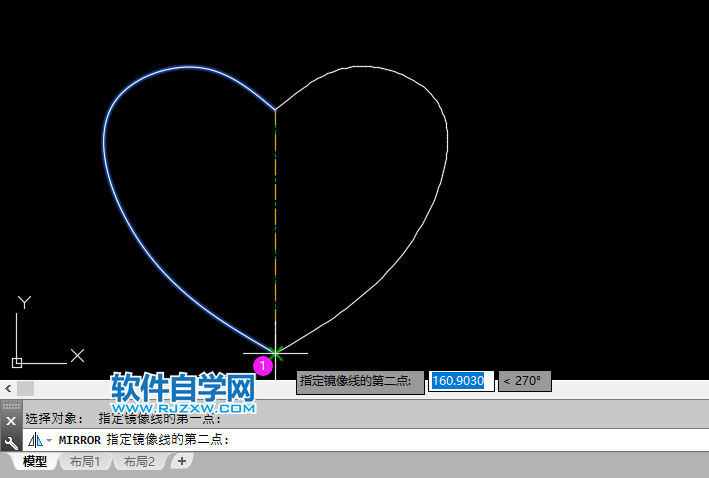This screenshot has width=709, height=478.
Task: Click the 270° angle input field
Action: (525, 381)
